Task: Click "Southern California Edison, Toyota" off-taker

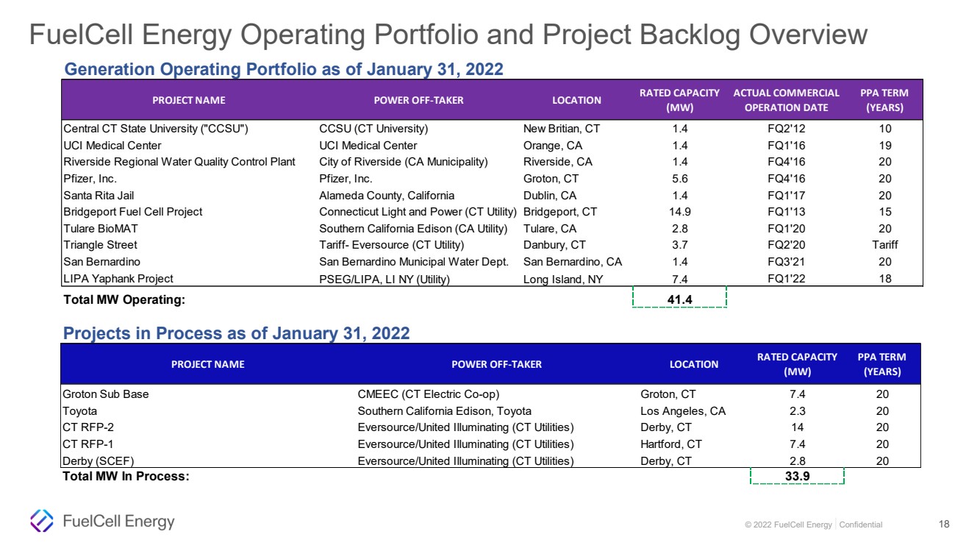Action: tap(445, 411)
